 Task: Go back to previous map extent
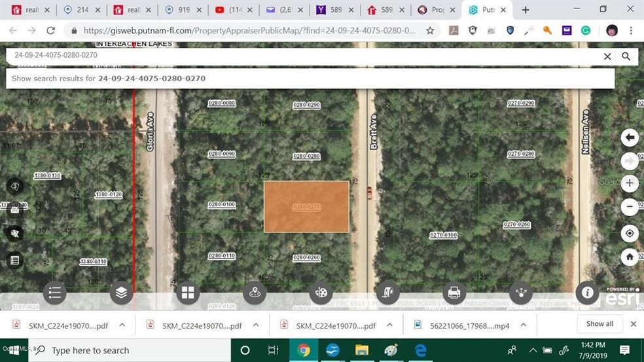[630, 137]
